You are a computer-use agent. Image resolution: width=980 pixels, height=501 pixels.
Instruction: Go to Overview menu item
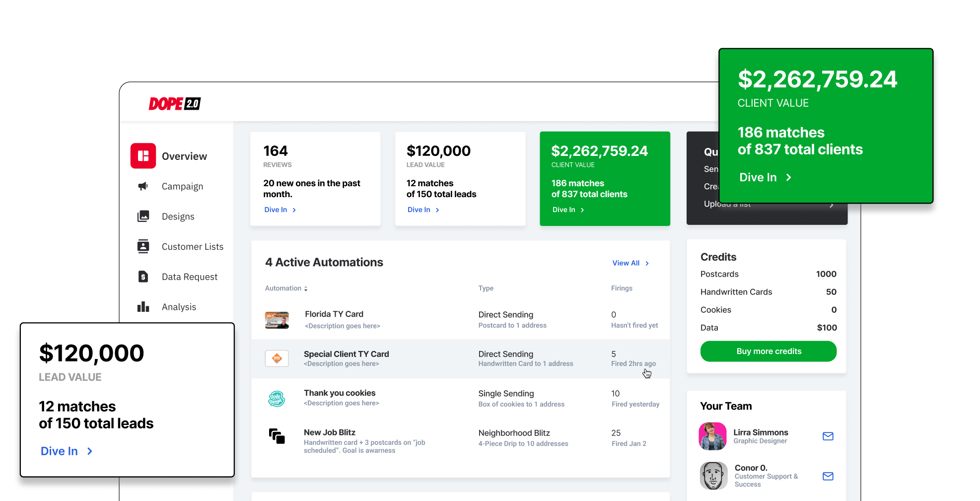[x=184, y=156]
